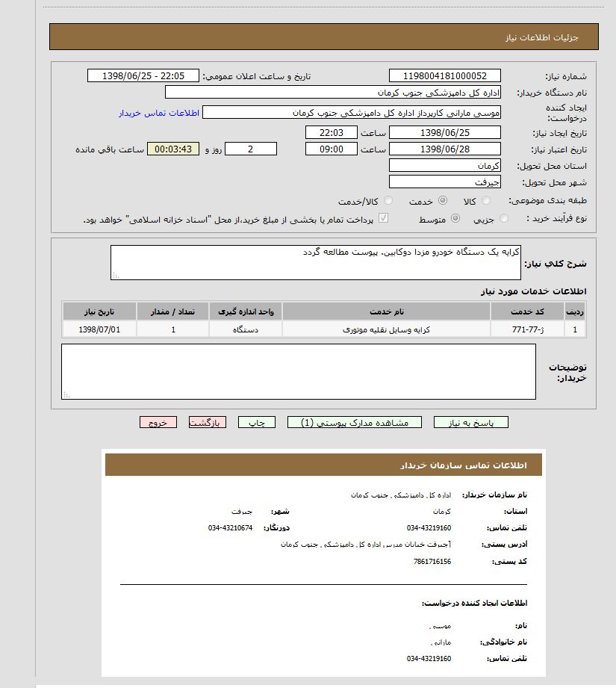This screenshot has height=688, width=616.
Task: Click the استان محل تحویل field
Action: tap(445, 166)
